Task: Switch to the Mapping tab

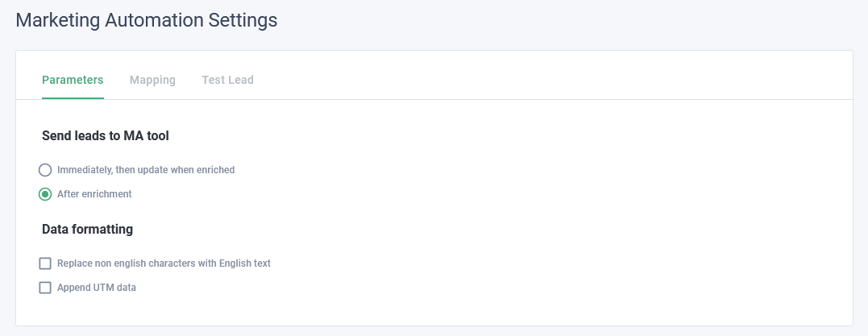Action: (152, 80)
